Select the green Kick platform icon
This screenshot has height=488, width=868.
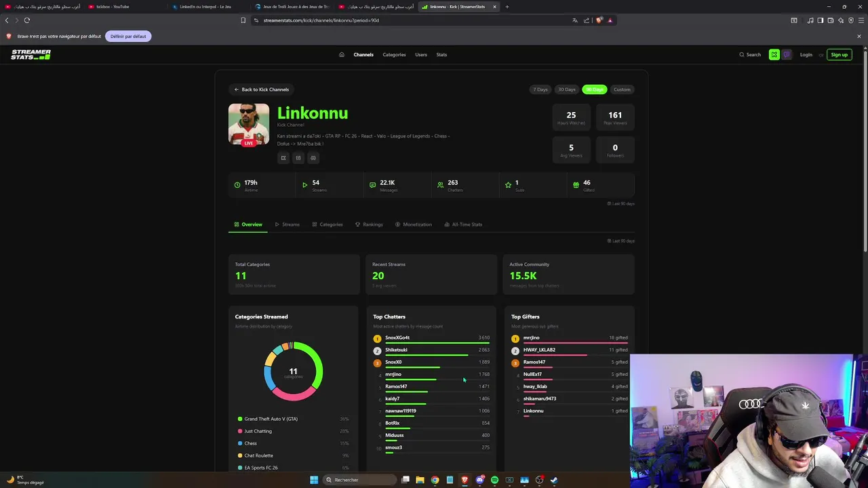click(774, 55)
